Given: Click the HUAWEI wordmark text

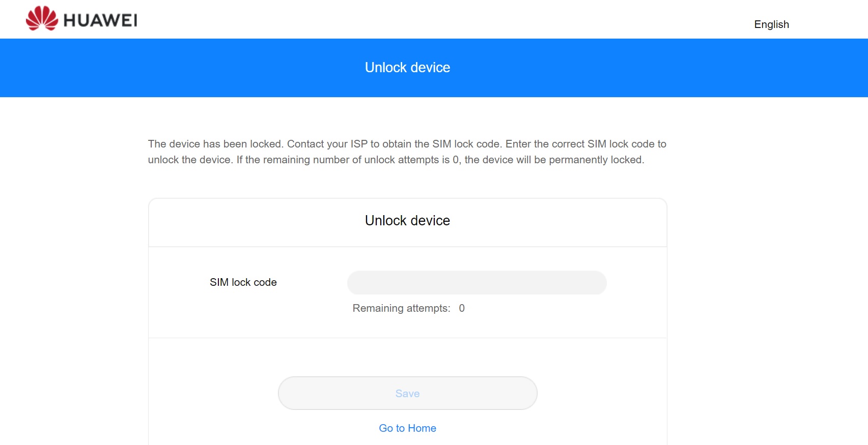Looking at the screenshot, I should point(100,20).
